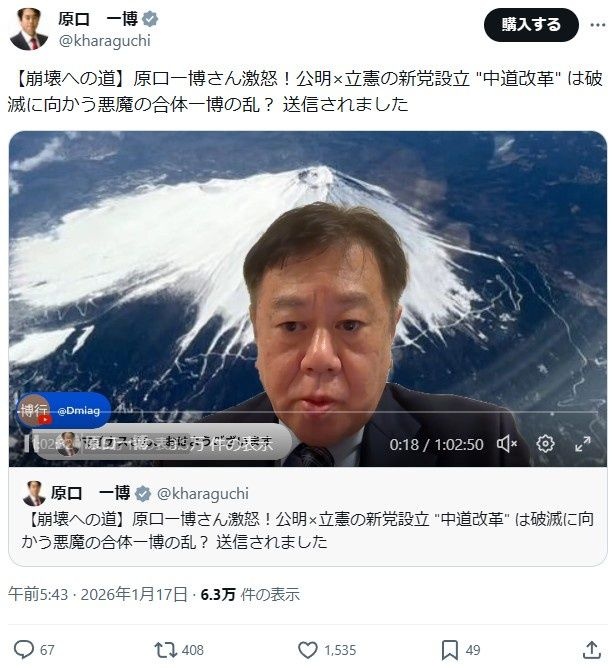Unmute the video sound
Screen dimensions: 615x668
[506, 444]
